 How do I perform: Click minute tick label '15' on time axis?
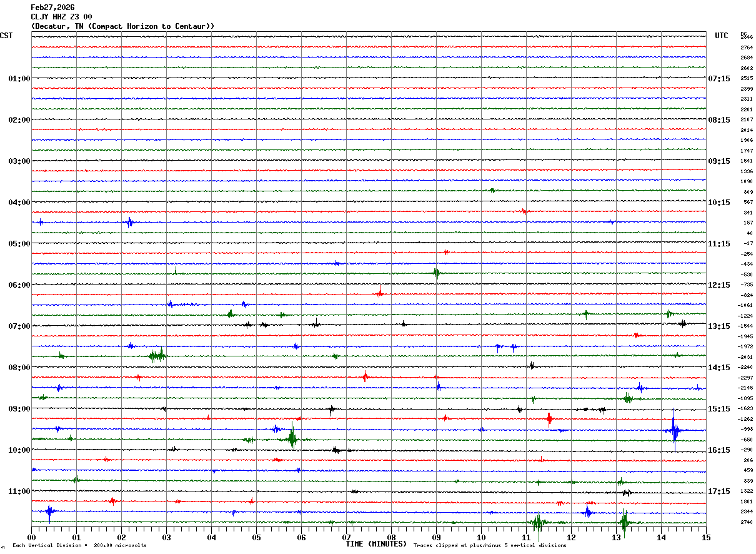(706, 537)
